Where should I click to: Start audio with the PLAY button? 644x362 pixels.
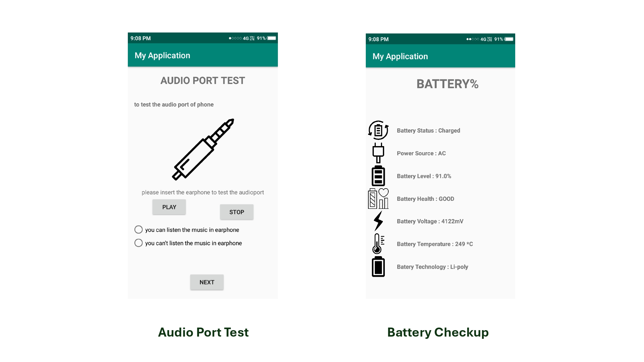(169, 207)
